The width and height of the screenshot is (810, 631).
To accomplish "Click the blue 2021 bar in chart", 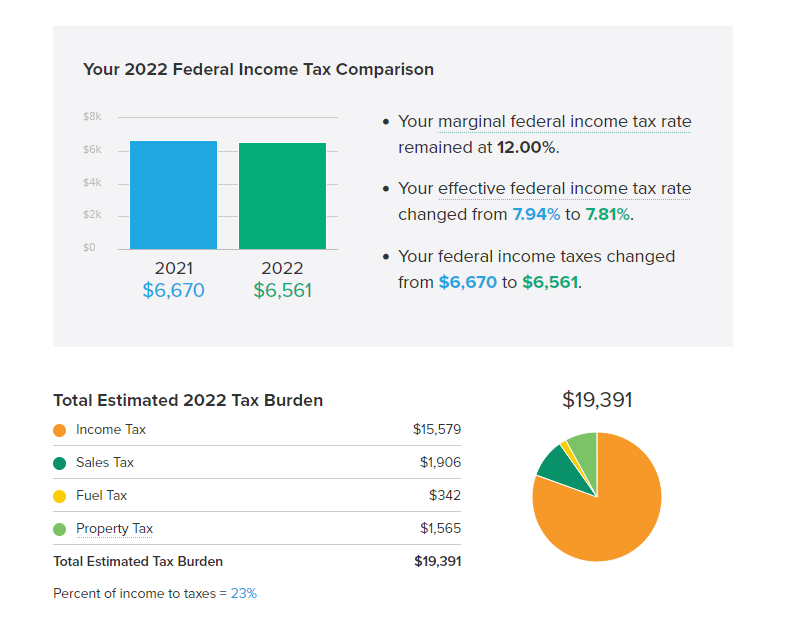I will pos(173,195).
